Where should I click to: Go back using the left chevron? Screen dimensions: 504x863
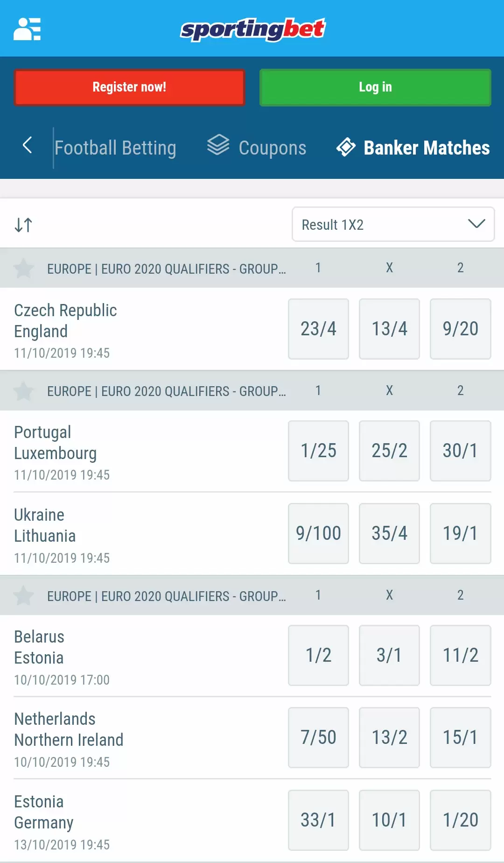pyautogui.click(x=27, y=145)
